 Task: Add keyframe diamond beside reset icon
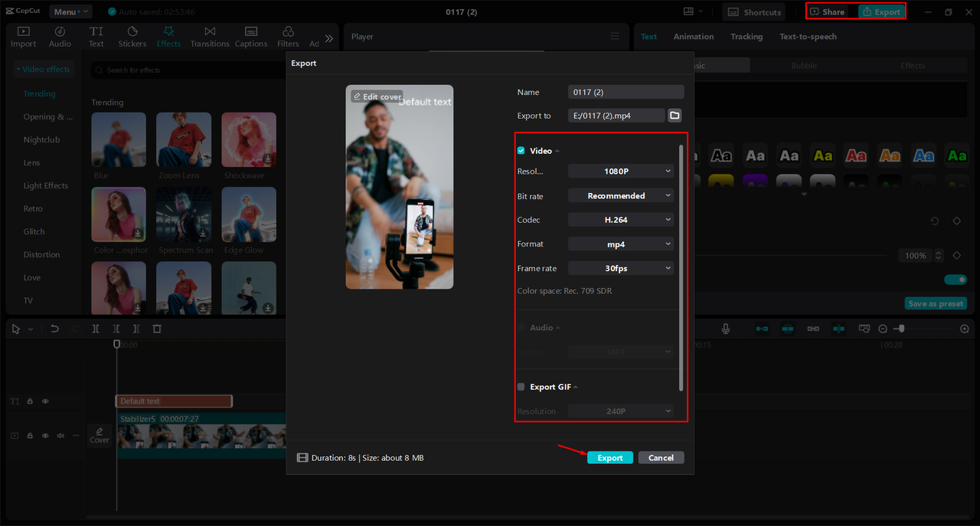pyautogui.click(x=957, y=221)
